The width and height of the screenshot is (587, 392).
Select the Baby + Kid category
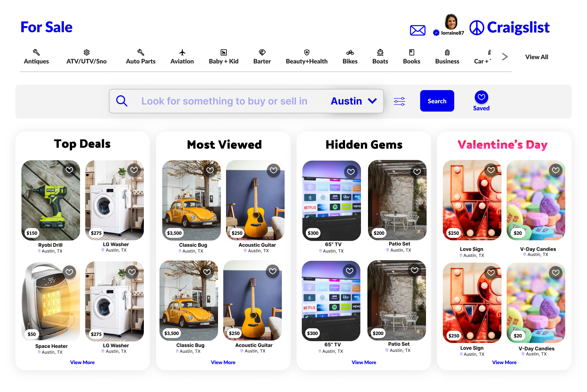[224, 57]
